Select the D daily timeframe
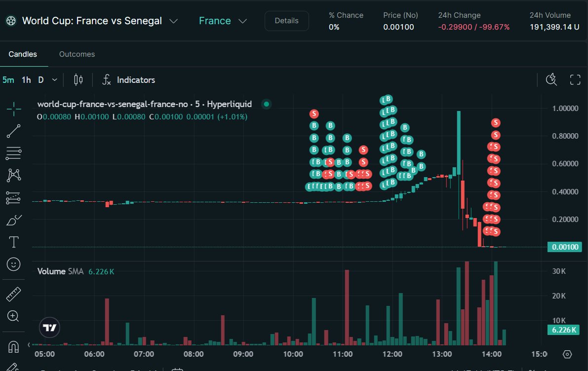Screen dimensions: 588x371 point(41,80)
